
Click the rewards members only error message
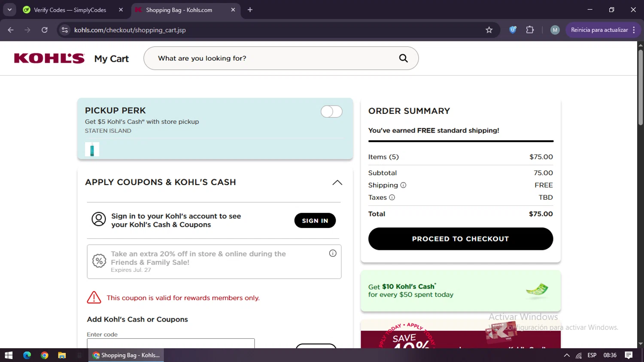[x=183, y=298]
